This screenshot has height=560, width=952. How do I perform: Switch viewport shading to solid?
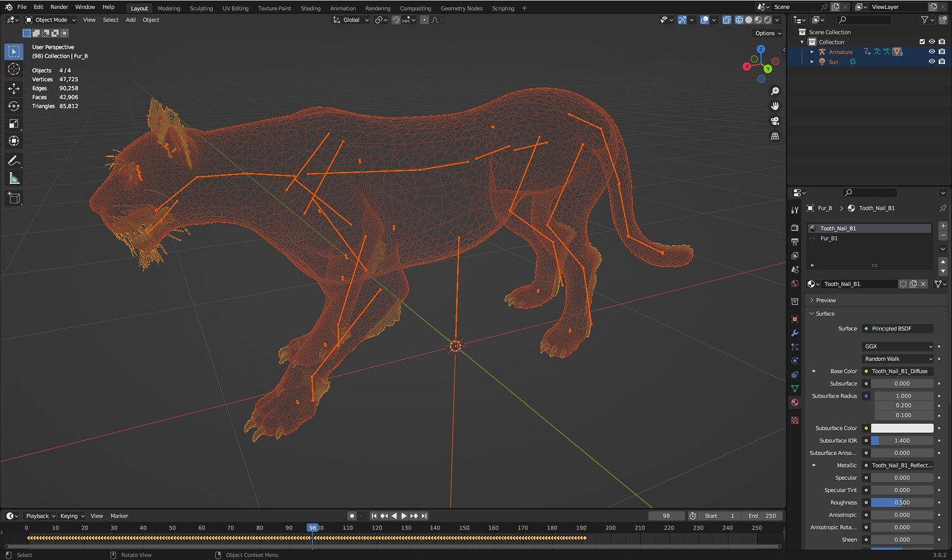pos(748,20)
